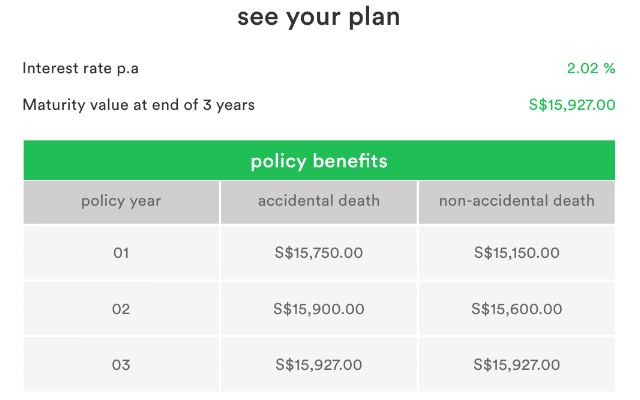Click the 'policy year' column header
The height and width of the screenshot is (400, 640).
(x=121, y=202)
